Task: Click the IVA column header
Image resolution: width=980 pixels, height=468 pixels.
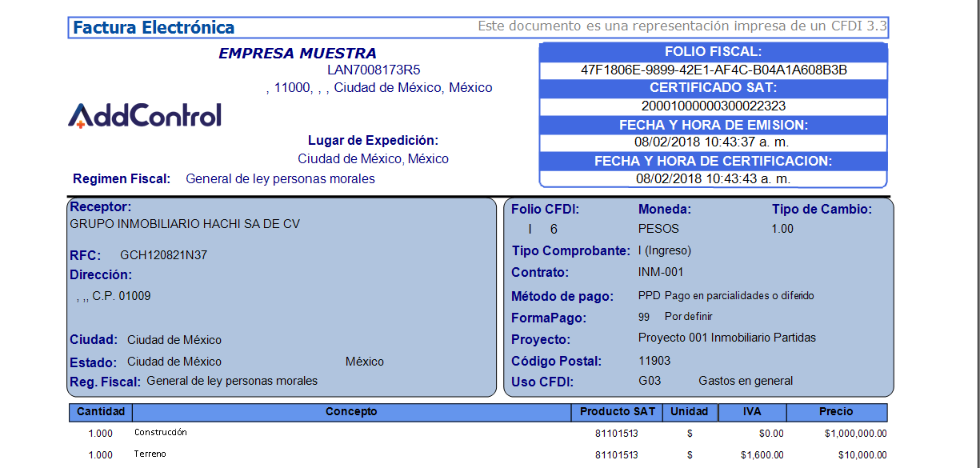Action: 752,412
